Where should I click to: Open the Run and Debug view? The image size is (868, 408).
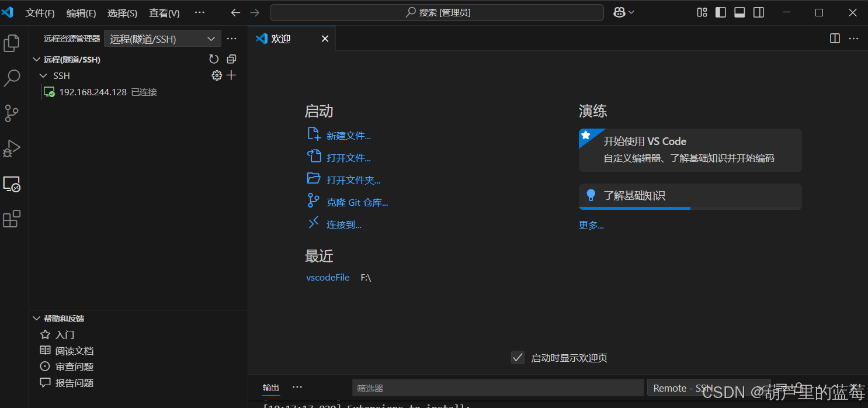coord(12,148)
